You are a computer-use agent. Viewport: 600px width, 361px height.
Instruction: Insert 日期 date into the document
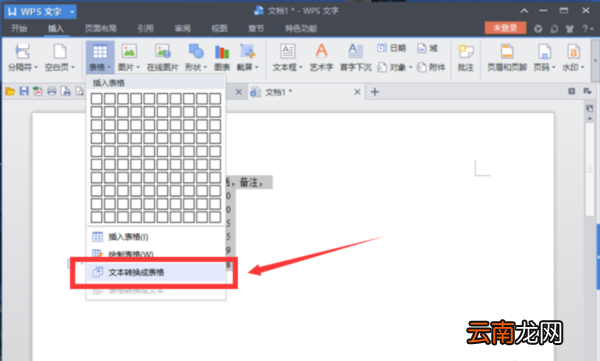click(391, 48)
